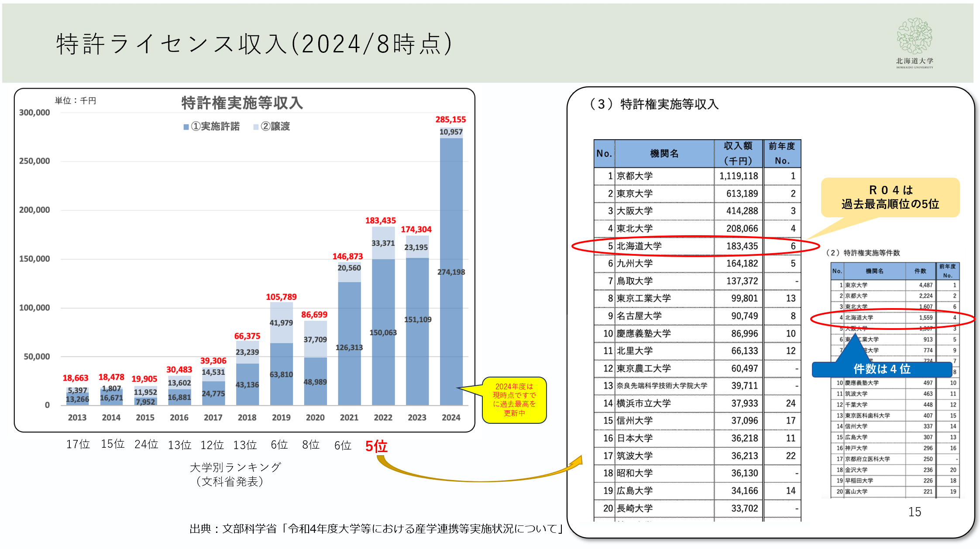980x549 pixels.
Task: Click the heading (3)特許権実施等収入
Action: pyautogui.click(x=653, y=104)
